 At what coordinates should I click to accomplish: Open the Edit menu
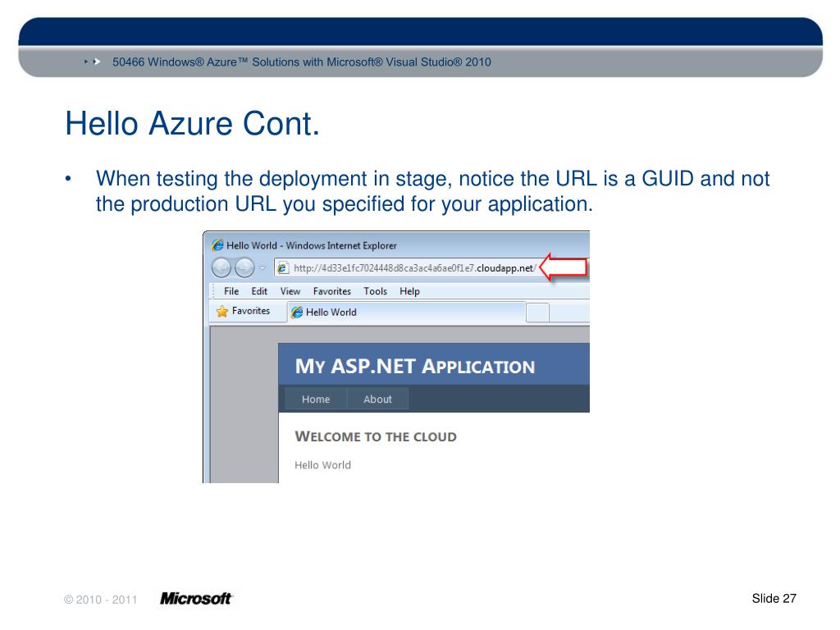259,291
